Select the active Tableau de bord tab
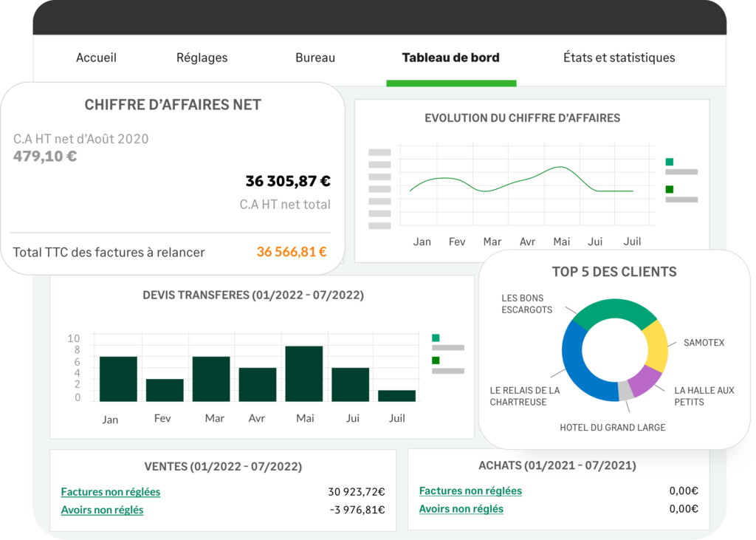Screen dimensions: 756x540 [x=450, y=58]
